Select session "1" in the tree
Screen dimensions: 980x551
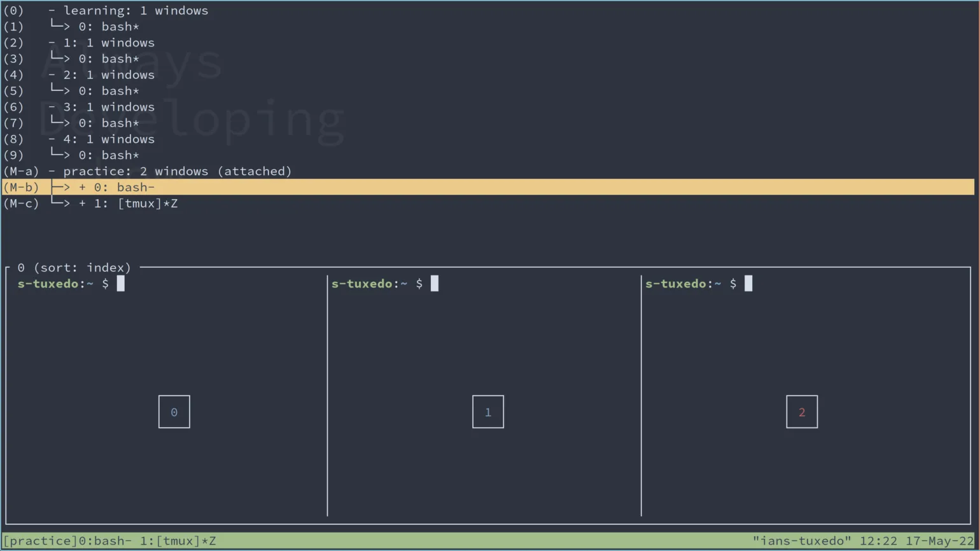(x=108, y=43)
